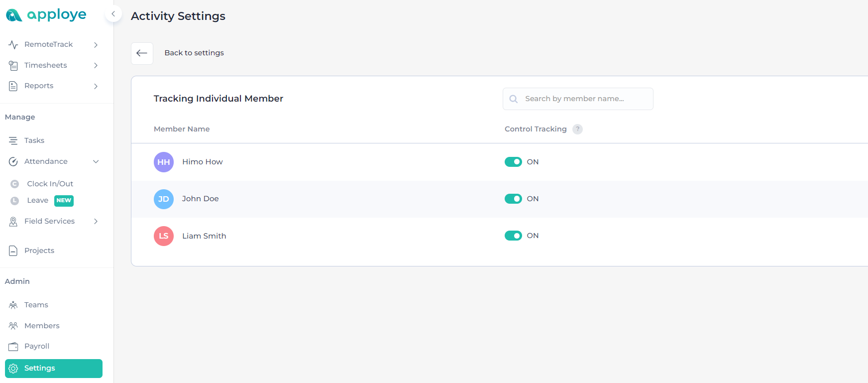
Task: Click the ON label in John Doe's row
Action: (533, 199)
